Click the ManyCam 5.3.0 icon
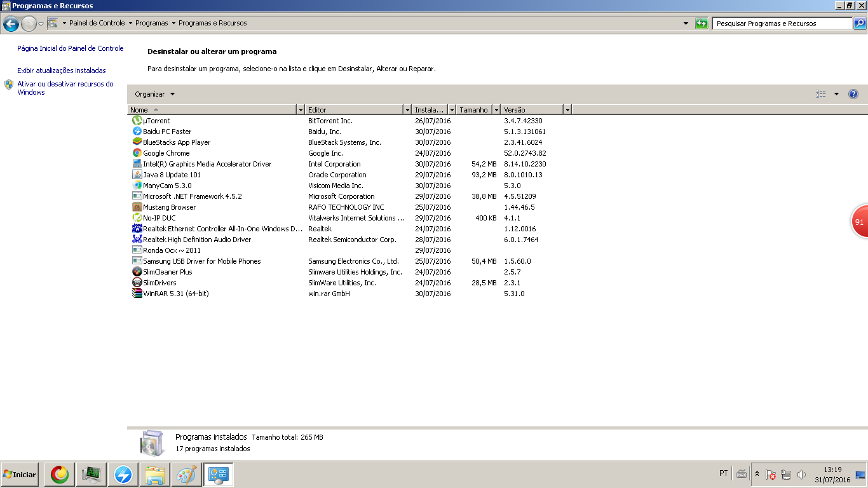The image size is (868, 488). (x=137, y=186)
